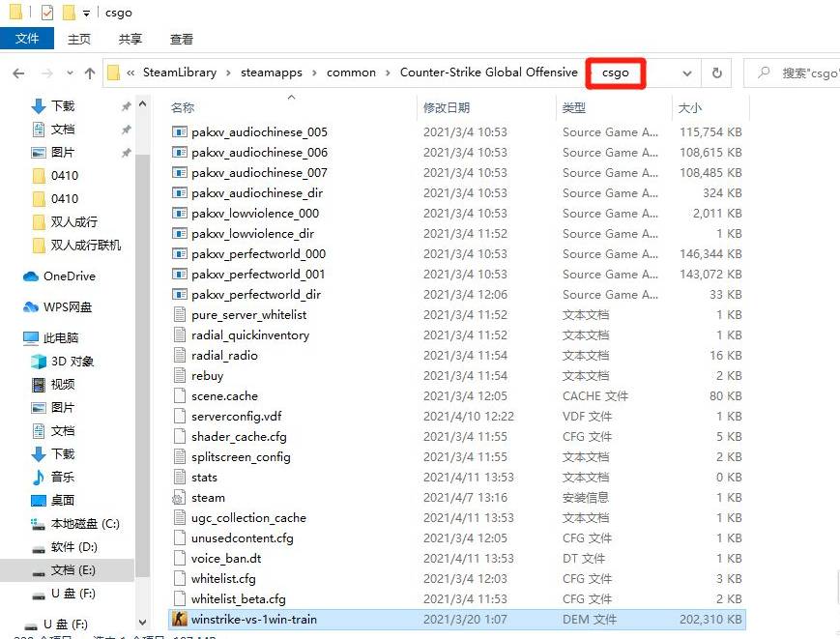This screenshot has width=840, height=639.
Task: Switch to the 共享 ribbon tab
Action: coord(130,39)
